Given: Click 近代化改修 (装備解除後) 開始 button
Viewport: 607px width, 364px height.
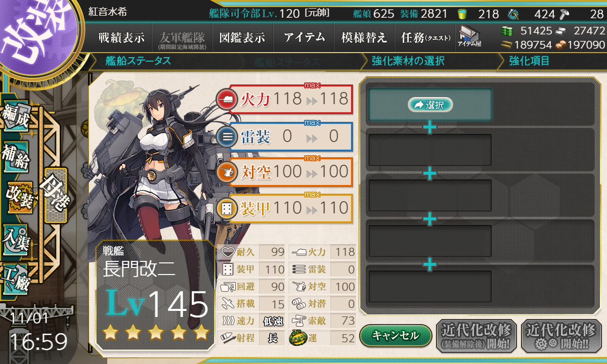Looking at the screenshot, I should click(476, 336).
